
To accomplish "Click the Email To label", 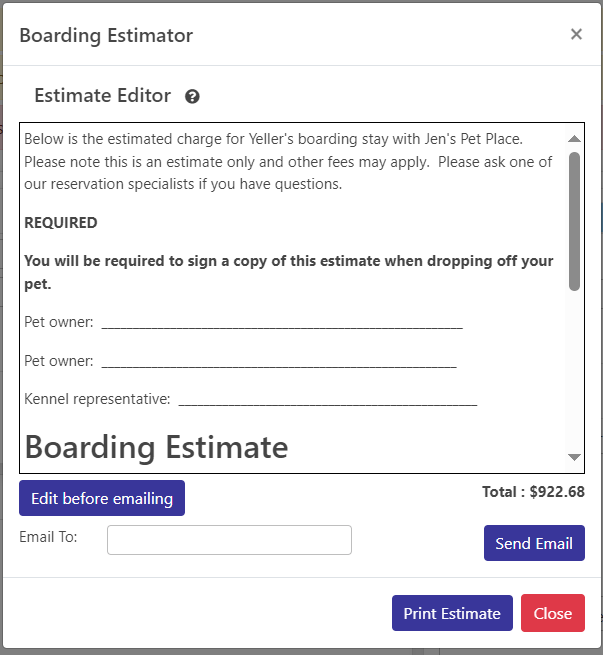I will pos(48,537).
